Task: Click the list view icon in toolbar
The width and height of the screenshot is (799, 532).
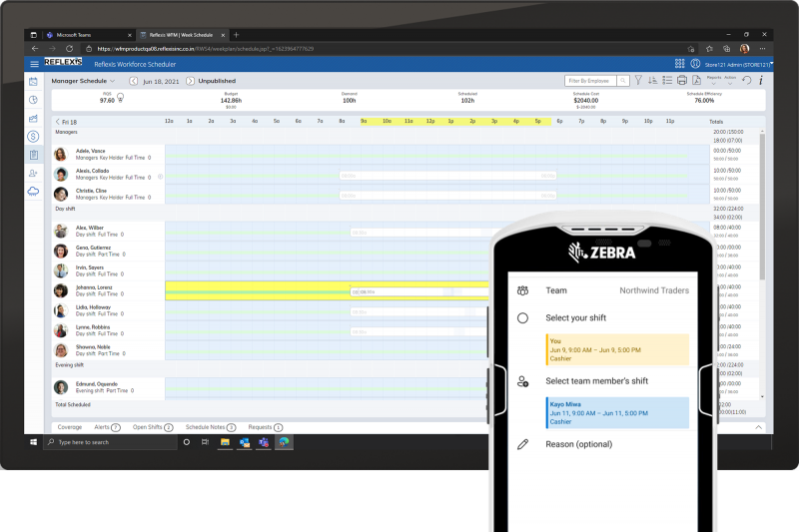Action: [667, 81]
